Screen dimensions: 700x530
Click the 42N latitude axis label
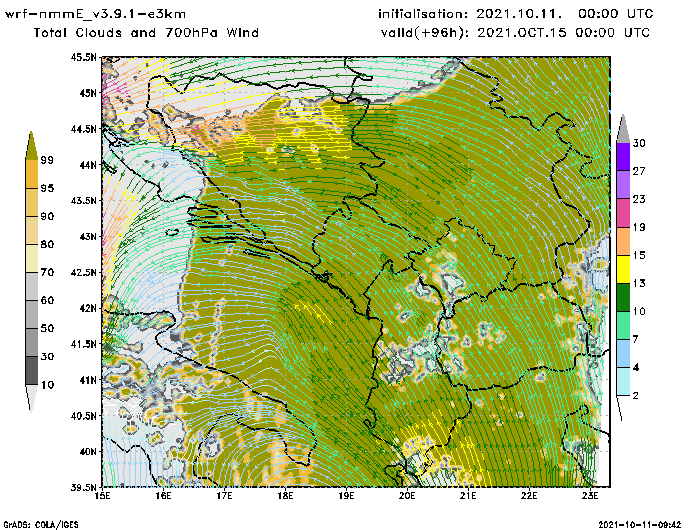tap(88, 308)
